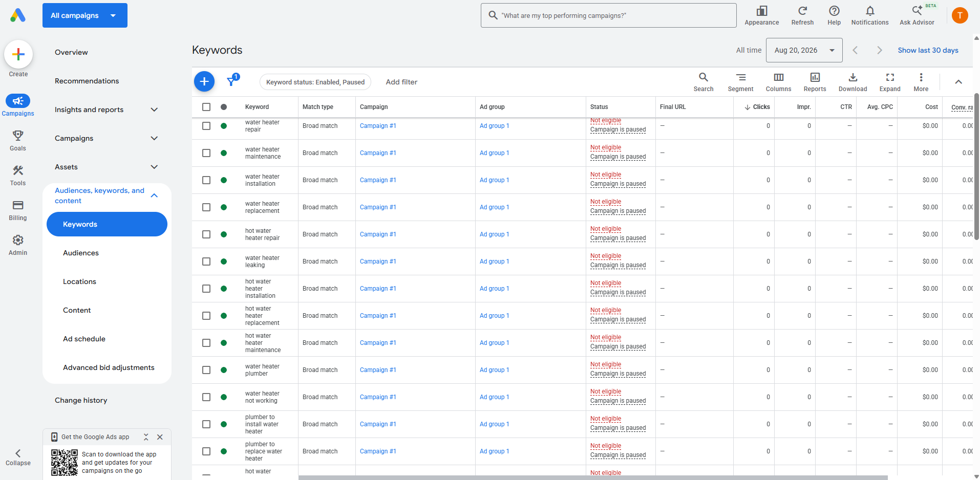Click the filter funnel icon
Image resolution: width=980 pixels, height=480 pixels.
click(231, 81)
